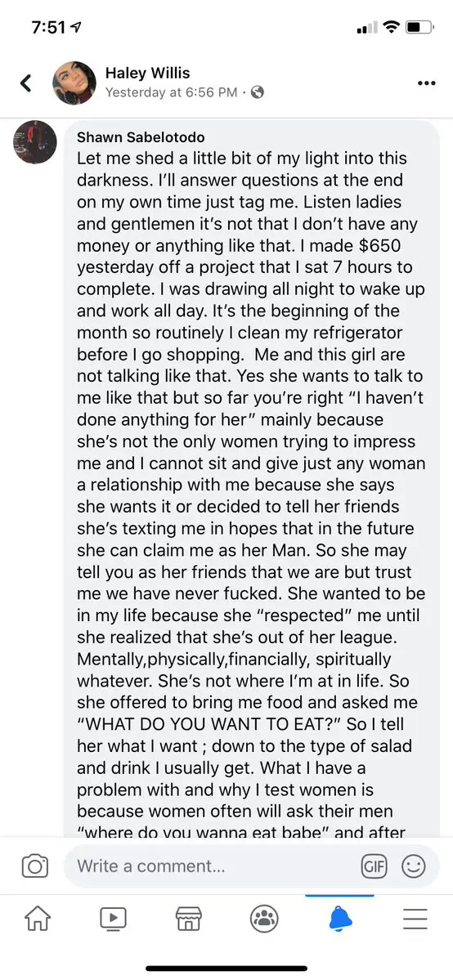Screen dimensions: 453x980
Task: Tap the Yesterday at 6:56 PM timestamp
Action: point(172,92)
